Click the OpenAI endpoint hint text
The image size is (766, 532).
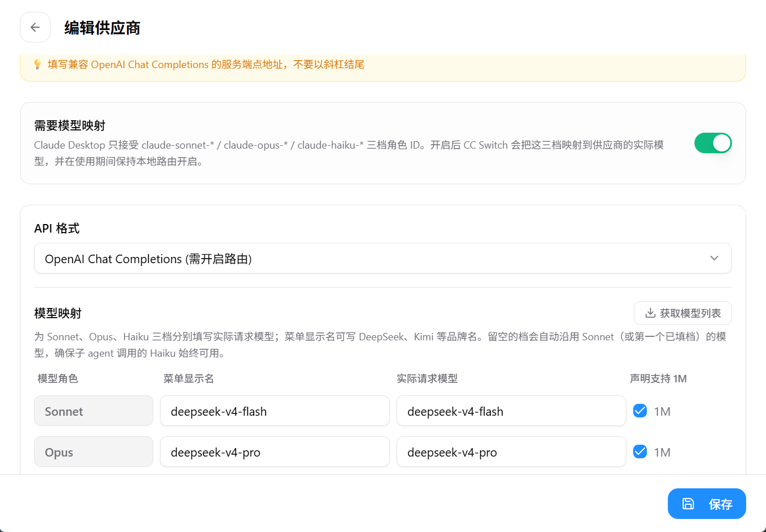[x=206, y=65]
